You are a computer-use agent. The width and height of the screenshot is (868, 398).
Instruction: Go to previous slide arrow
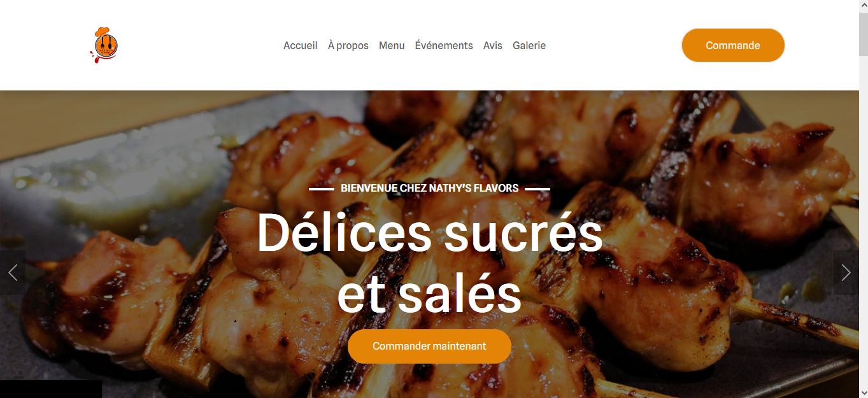[13, 273]
